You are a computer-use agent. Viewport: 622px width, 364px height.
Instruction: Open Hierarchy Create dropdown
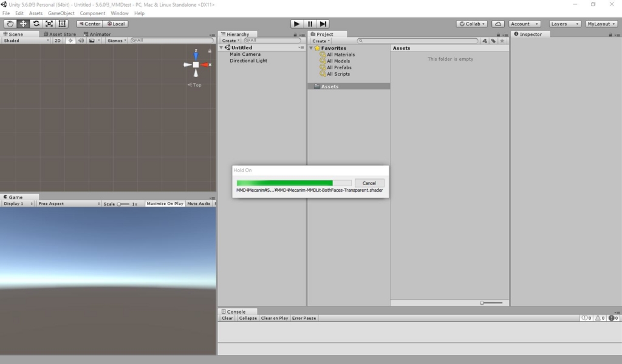click(230, 41)
